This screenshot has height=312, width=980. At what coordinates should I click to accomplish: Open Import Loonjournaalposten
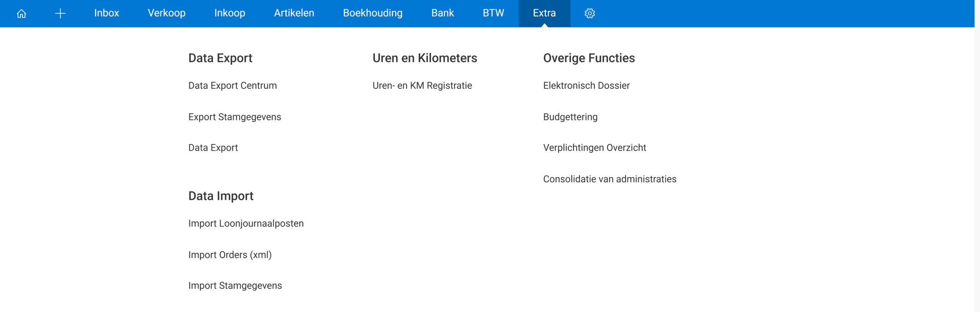point(246,224)
